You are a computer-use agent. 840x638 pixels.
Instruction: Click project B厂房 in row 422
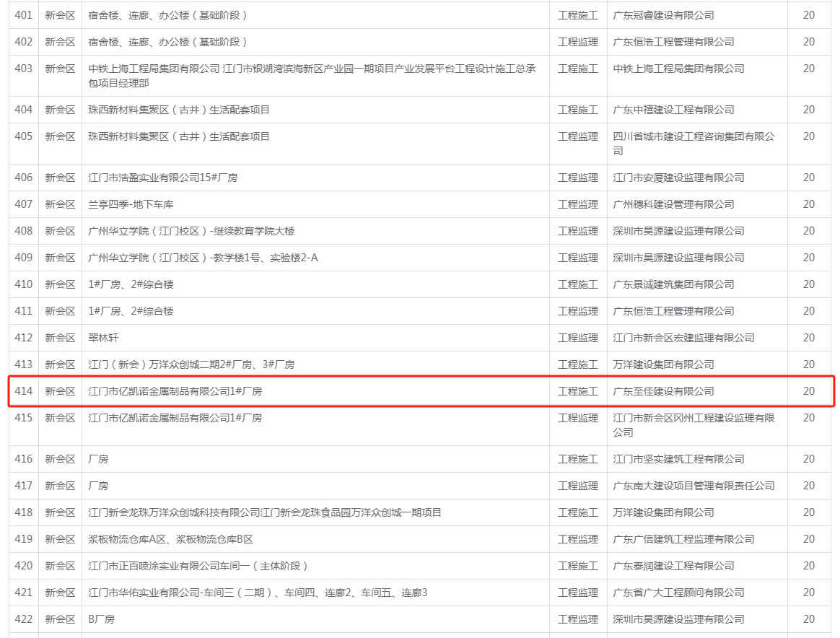point(101,620)
